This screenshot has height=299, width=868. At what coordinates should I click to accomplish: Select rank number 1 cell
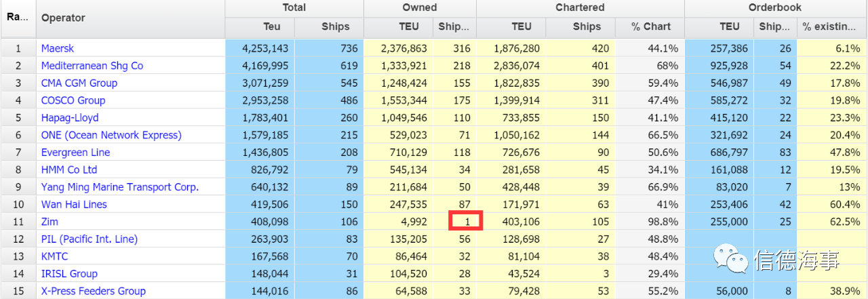[x=18, y=48]
